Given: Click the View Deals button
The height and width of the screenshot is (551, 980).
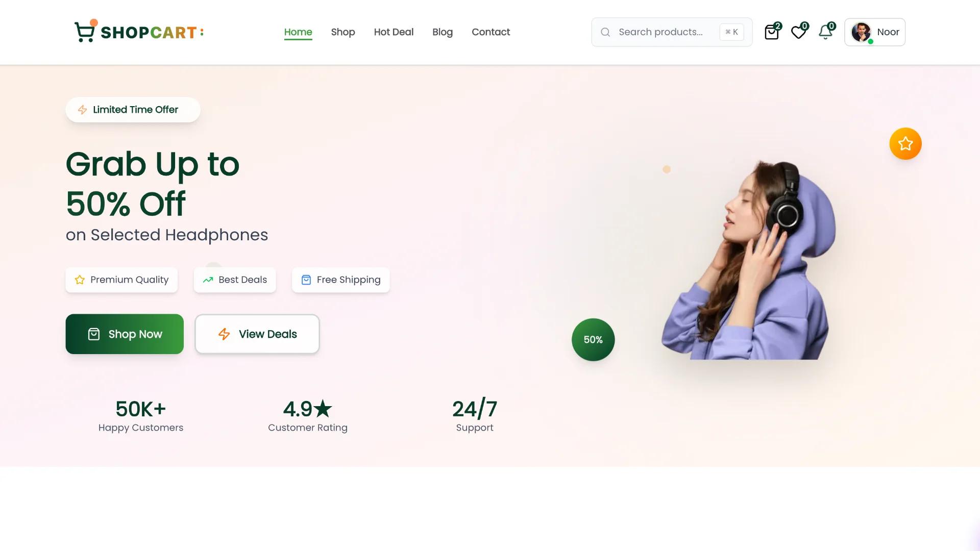Looking at the screenshot, I should 257,334.
